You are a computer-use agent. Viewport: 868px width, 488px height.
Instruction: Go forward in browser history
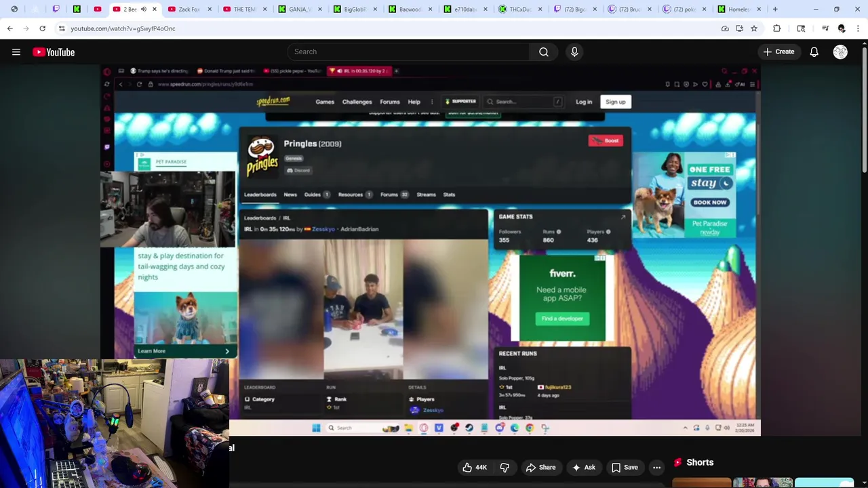tap(26, 28)
